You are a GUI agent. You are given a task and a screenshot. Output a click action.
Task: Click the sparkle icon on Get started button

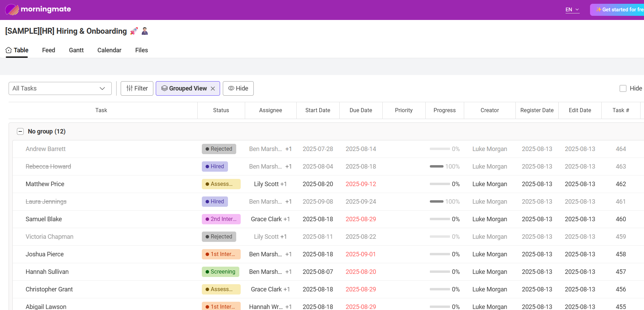[x=598, y=10]
